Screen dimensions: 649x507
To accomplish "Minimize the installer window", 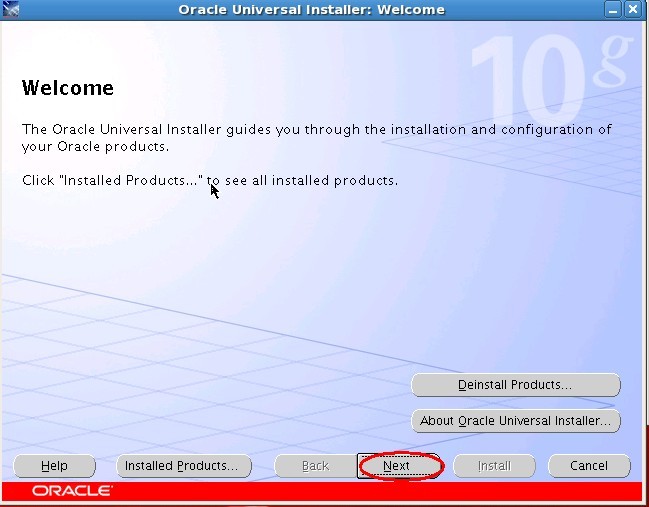I will pyautogui.click(x=613, y=10).
